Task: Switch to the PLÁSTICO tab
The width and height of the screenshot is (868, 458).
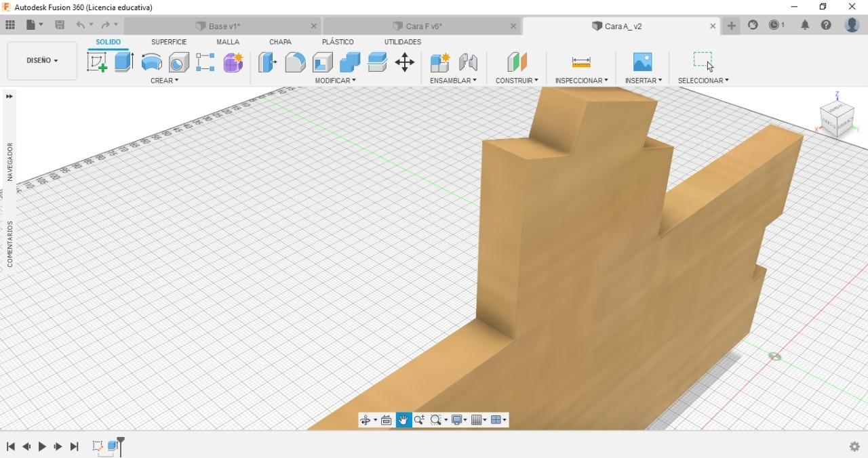Action: click(x=338, y=42)
